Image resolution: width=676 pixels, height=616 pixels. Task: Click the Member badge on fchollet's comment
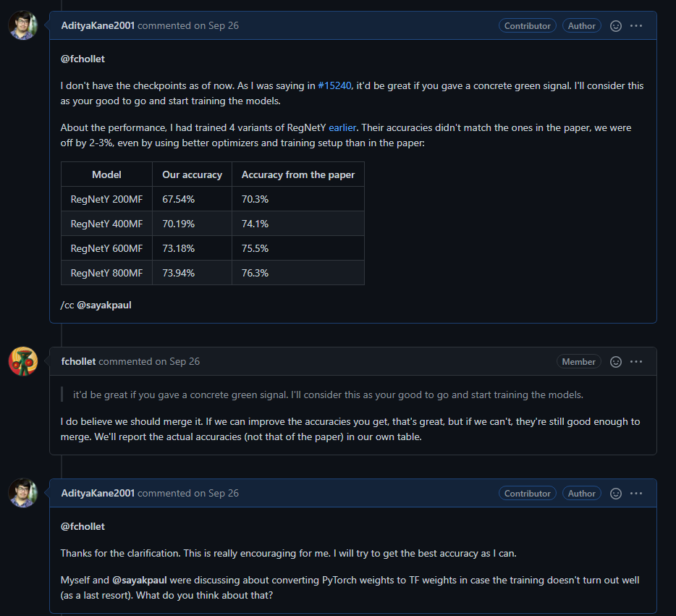click(x=579, y=362)
